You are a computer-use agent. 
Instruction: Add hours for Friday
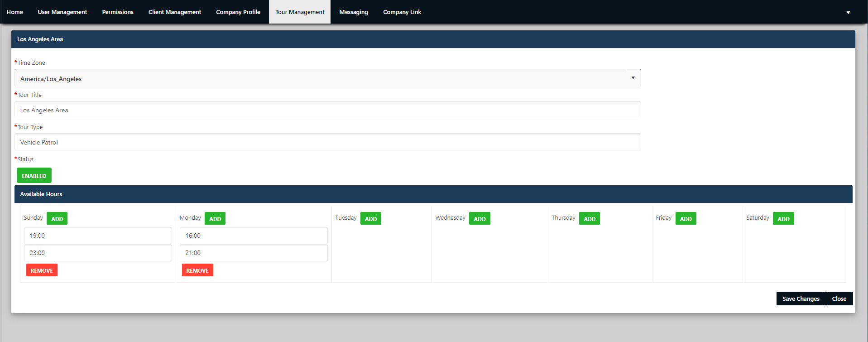point(686,219)
